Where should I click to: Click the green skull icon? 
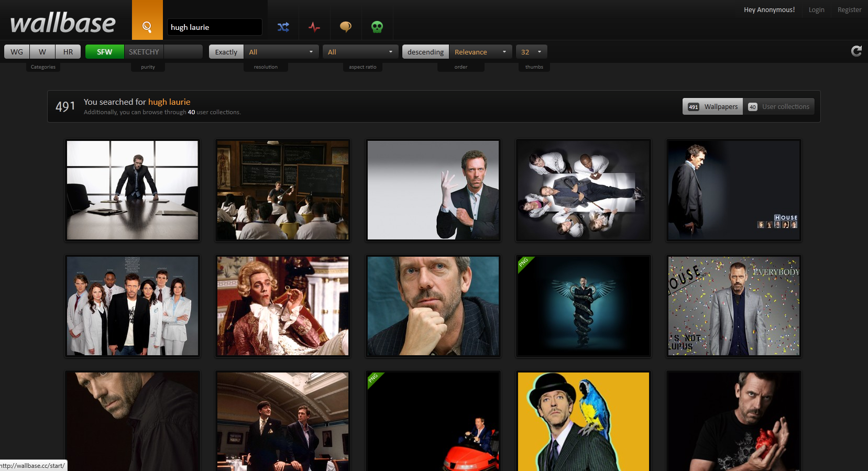[x=377, y=27]
